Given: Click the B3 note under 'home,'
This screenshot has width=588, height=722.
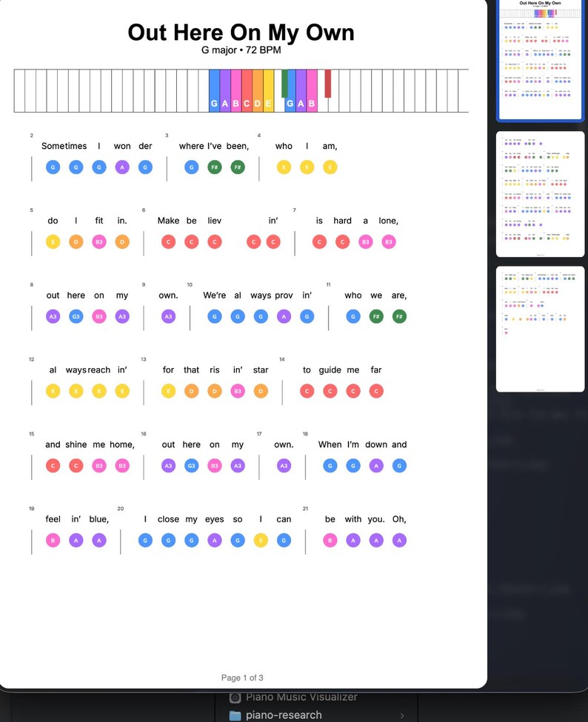Looking at the screenshot, I should coord(122,466).
